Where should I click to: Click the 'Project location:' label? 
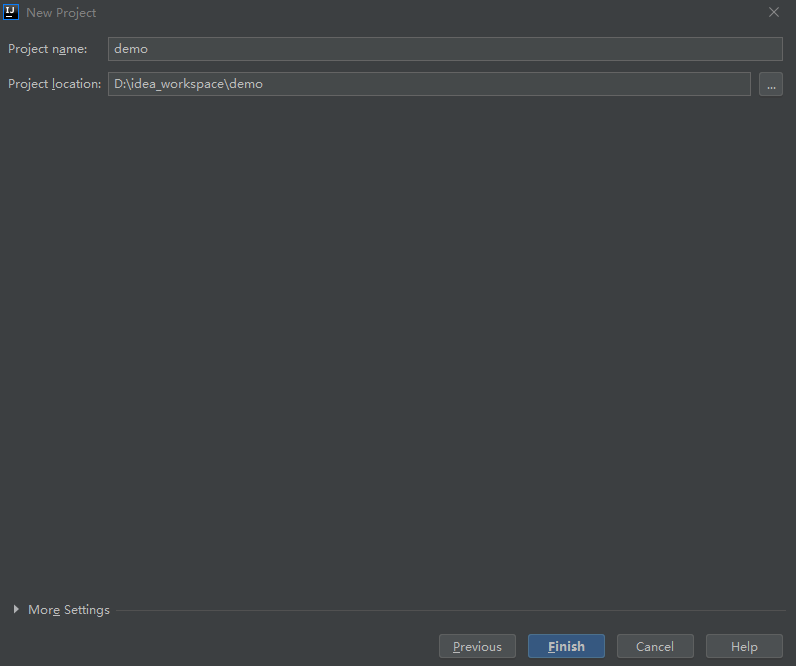click(x=54, y=84)
